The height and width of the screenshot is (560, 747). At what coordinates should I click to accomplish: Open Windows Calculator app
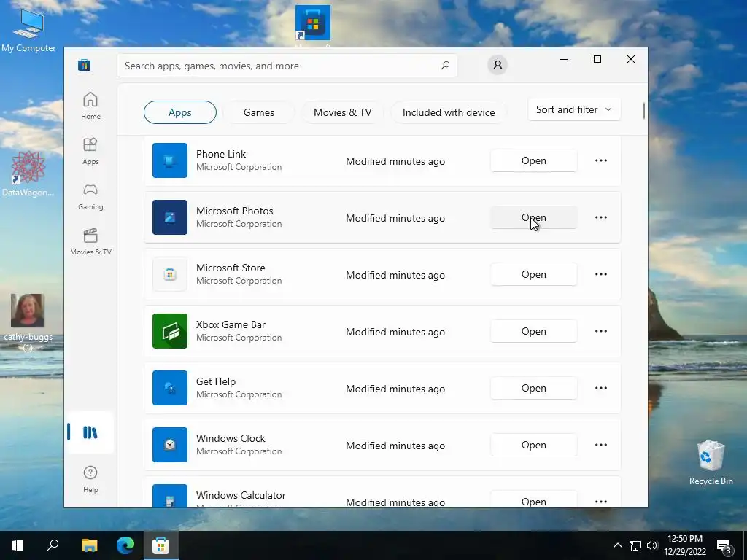click(x=533, y=501)
